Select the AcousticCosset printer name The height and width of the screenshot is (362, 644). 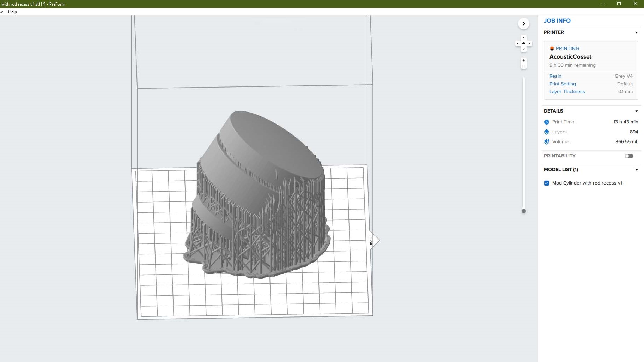(570, 56)
